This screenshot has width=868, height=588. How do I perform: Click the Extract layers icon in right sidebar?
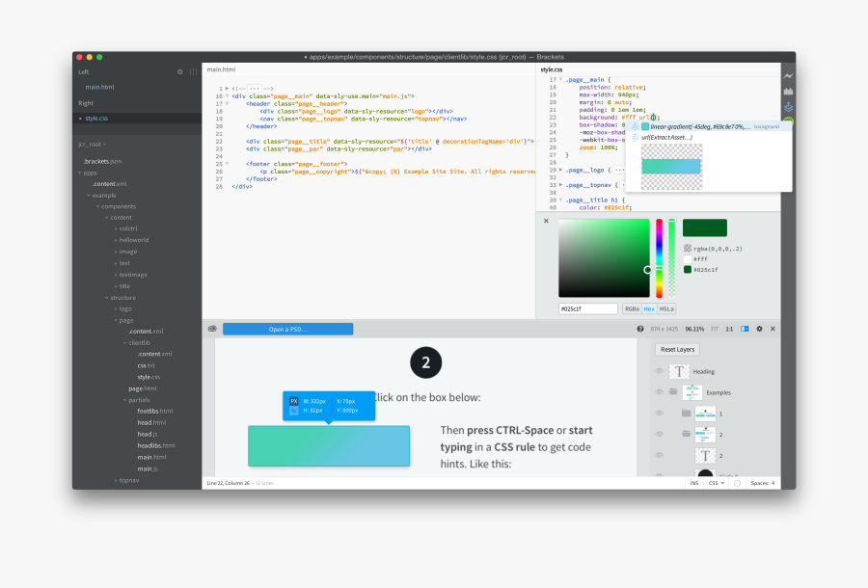pos(788,106)
